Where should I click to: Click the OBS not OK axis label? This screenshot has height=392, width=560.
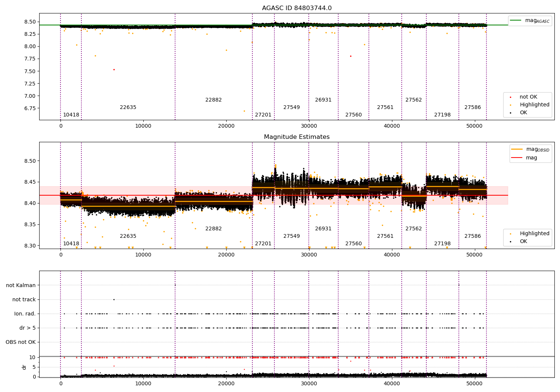[x=21, y=342]
